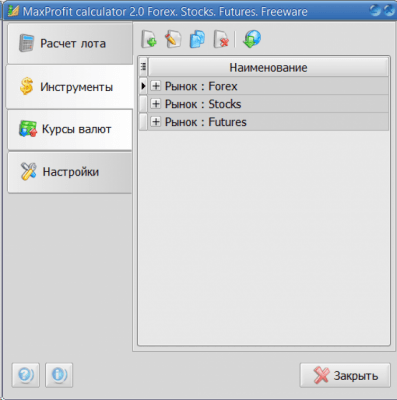Click the Stocks row indicator cell
397x400 pixels.
pos(143,104)
